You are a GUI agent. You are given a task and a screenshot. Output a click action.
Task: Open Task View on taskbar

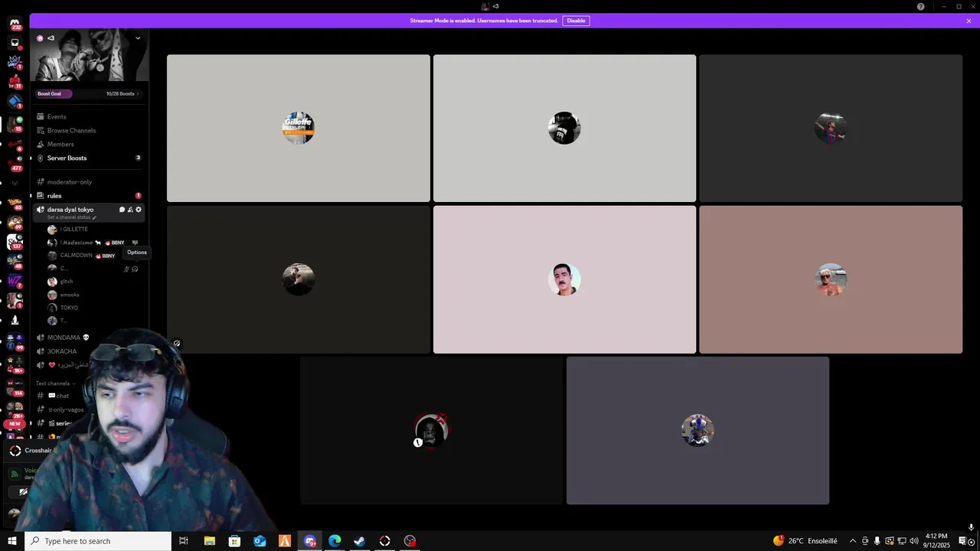[184, 541]
